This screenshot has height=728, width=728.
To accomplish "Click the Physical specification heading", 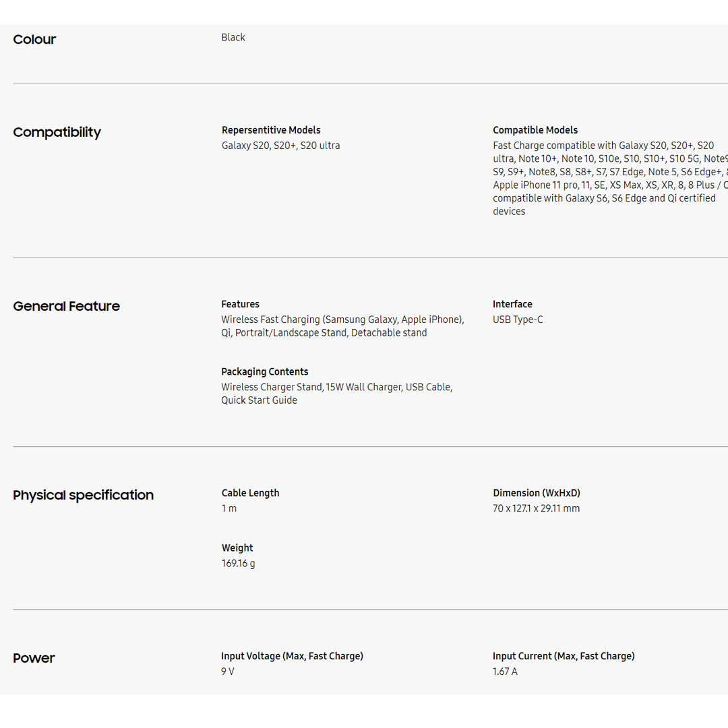I will [83, 495].
